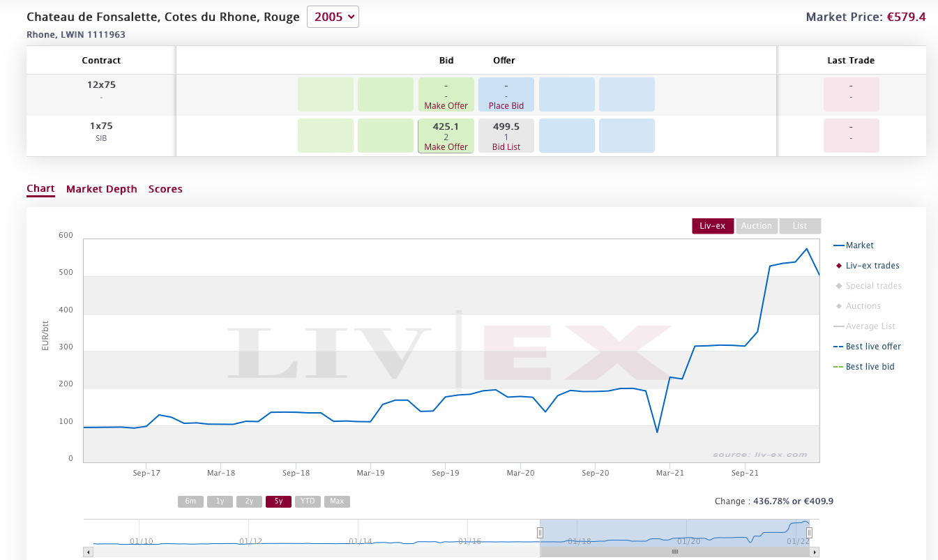The height and width of the screenshot is (560, 938).
Task: Toggle Auctions legend entry
Action: [x=857, y=306]
